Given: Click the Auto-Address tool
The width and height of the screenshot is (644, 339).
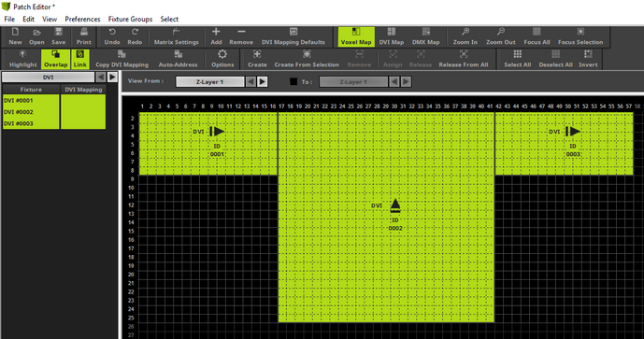Looking at the screenshot, I should point(178,59).
